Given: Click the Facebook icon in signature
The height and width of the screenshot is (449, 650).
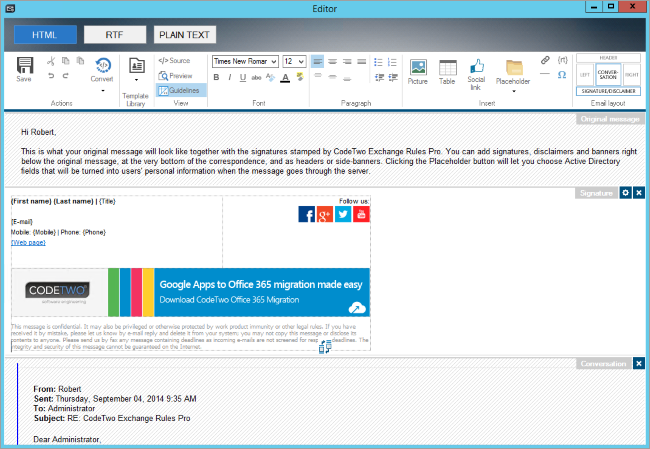Looking at the screenshot, I should click(x=307, y=214).
